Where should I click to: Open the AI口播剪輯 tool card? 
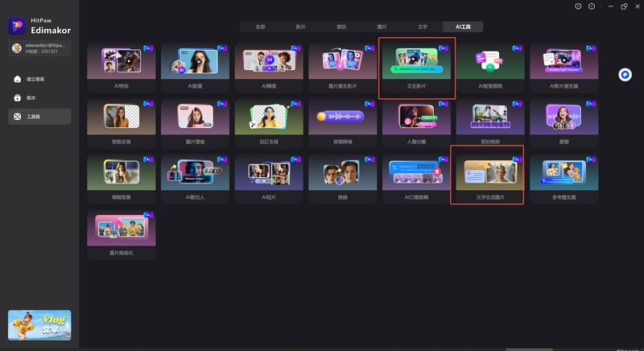(x=416, y=180)
